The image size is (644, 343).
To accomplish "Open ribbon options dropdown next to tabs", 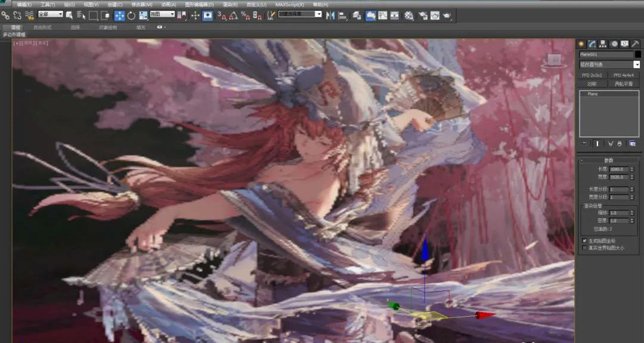I will (x=162, y=27).
